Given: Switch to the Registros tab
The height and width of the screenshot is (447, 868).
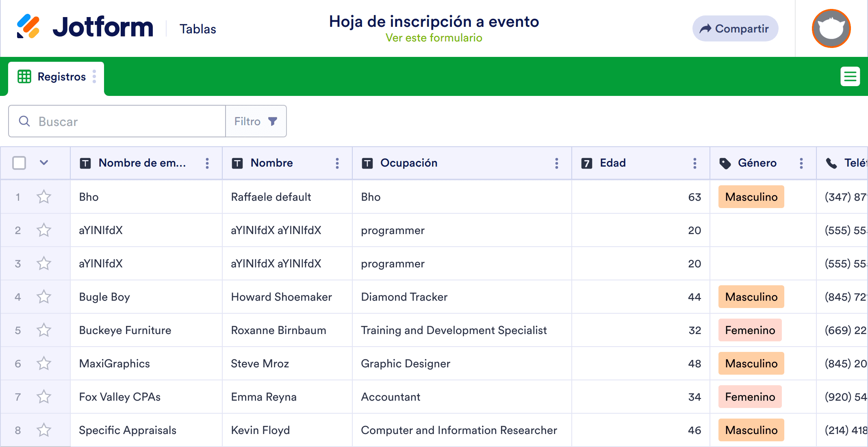Looking at the screenshot, I should [61, 76].
